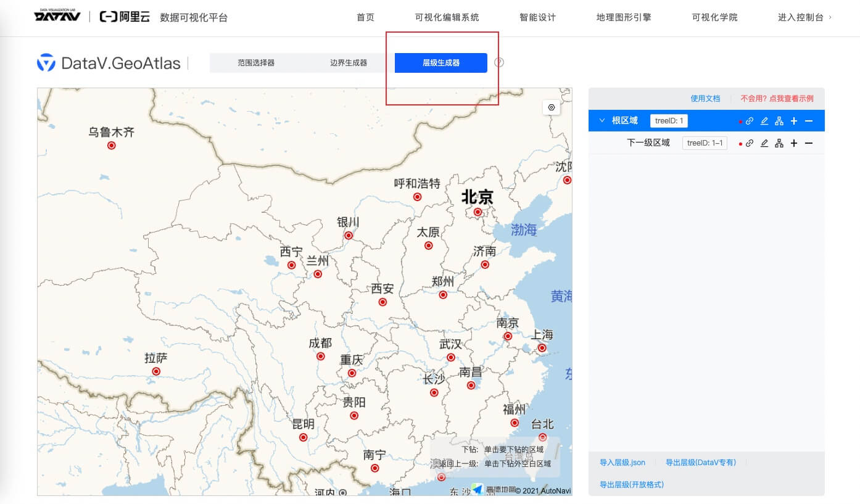
Task: Click the 北京 marker on the map
Action: coord(478,212)
